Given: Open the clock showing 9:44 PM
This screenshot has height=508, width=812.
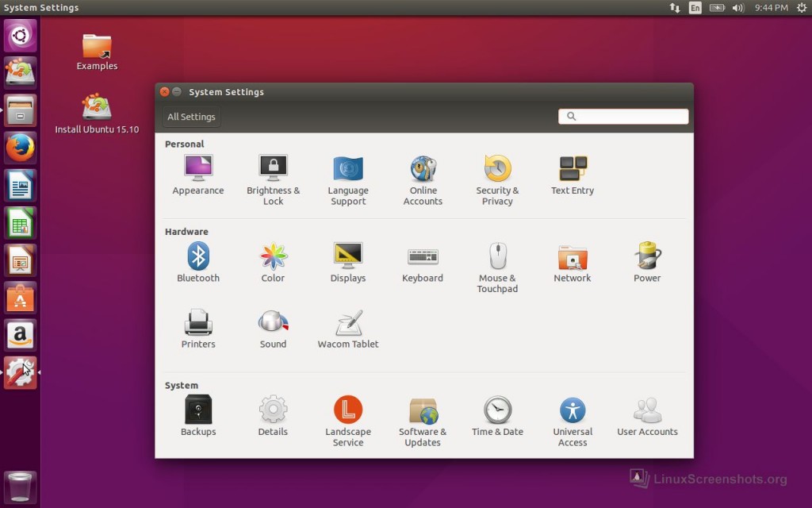Looking at the screenshot, I should (x=771, y=8).
